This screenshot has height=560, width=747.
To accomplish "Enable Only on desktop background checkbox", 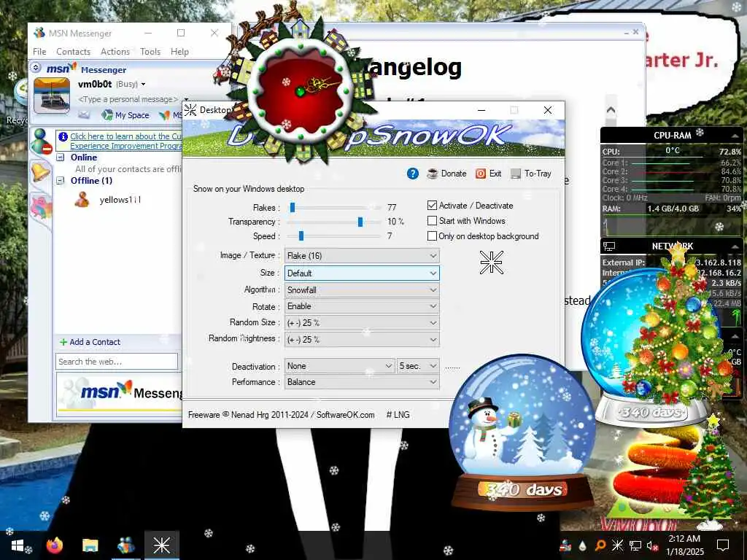I will pyautogui.click(x=432, y=236).
